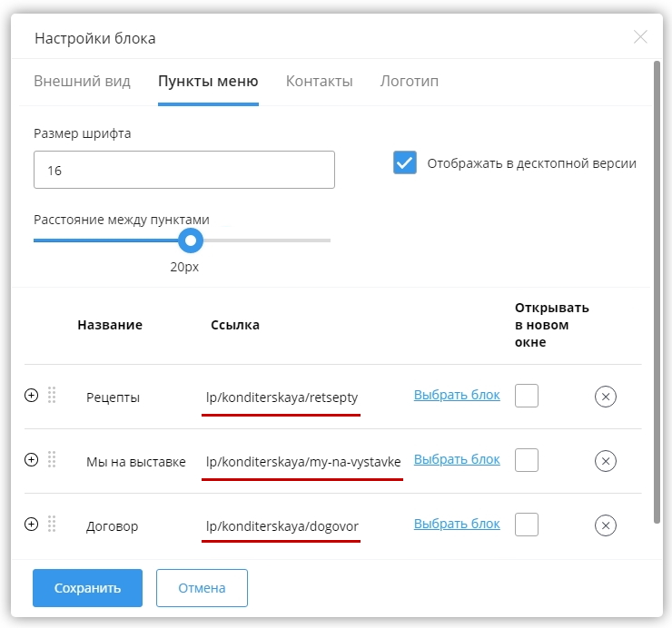Click the drag handle of Договор row

[52, 525]
